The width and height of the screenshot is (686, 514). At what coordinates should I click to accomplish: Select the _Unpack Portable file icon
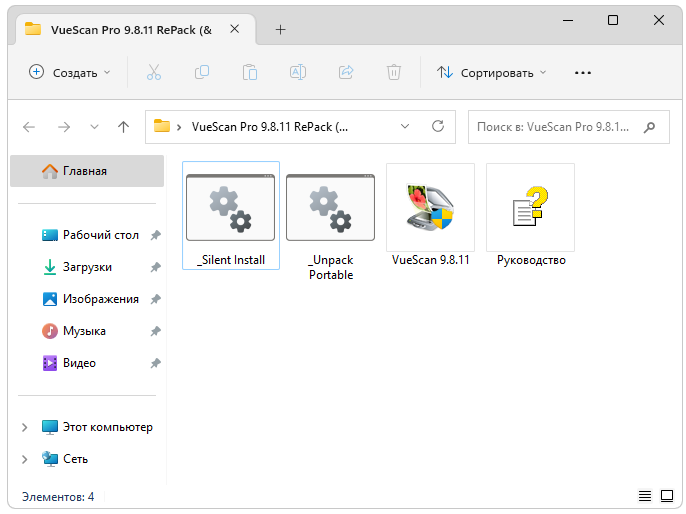coord(330,207)
